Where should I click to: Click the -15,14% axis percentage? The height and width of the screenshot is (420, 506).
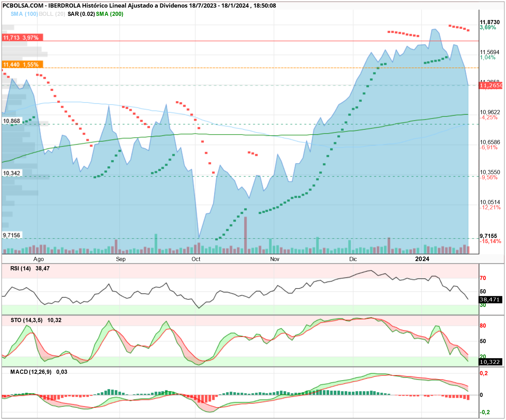pos(490,241)
